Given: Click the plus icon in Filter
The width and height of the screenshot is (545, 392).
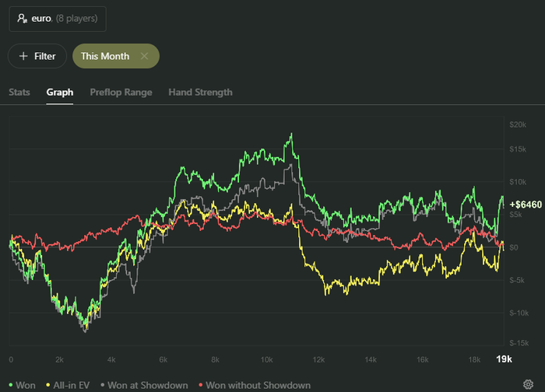Looking at the screenshot, I should pos(23,56).
